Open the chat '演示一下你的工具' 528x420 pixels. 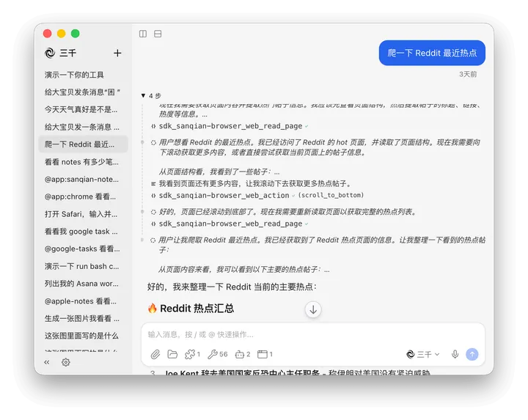pyautogui.click(x=83, y=75)
